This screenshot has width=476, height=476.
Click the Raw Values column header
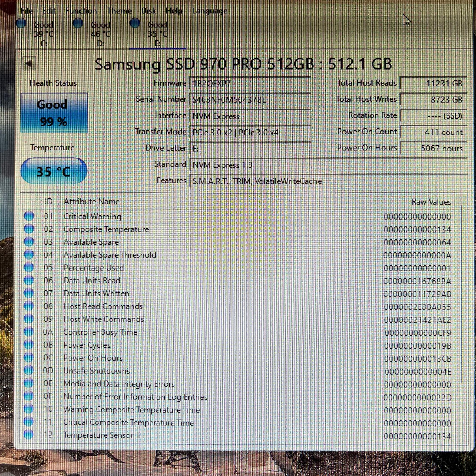click(431, 202)
